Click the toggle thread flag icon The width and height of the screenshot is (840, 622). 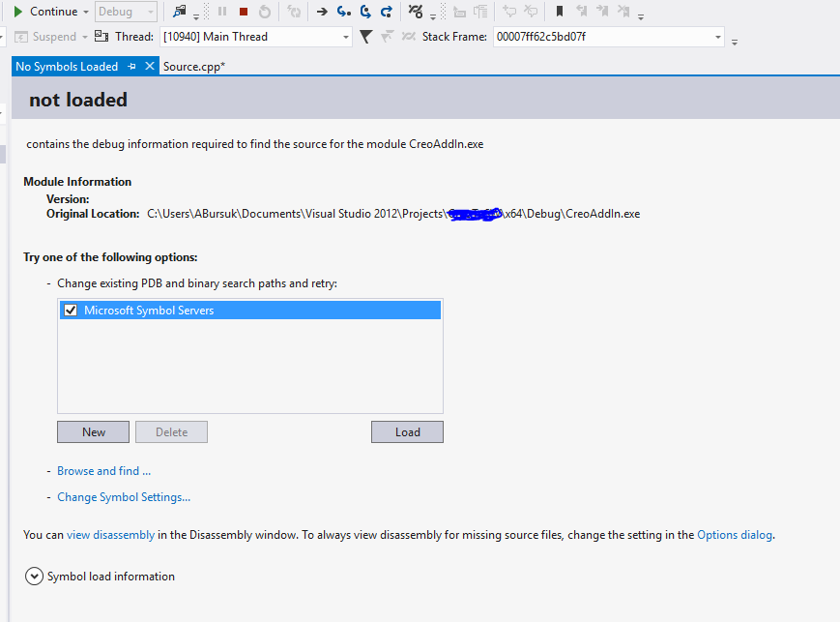click(x=408, y=37)
